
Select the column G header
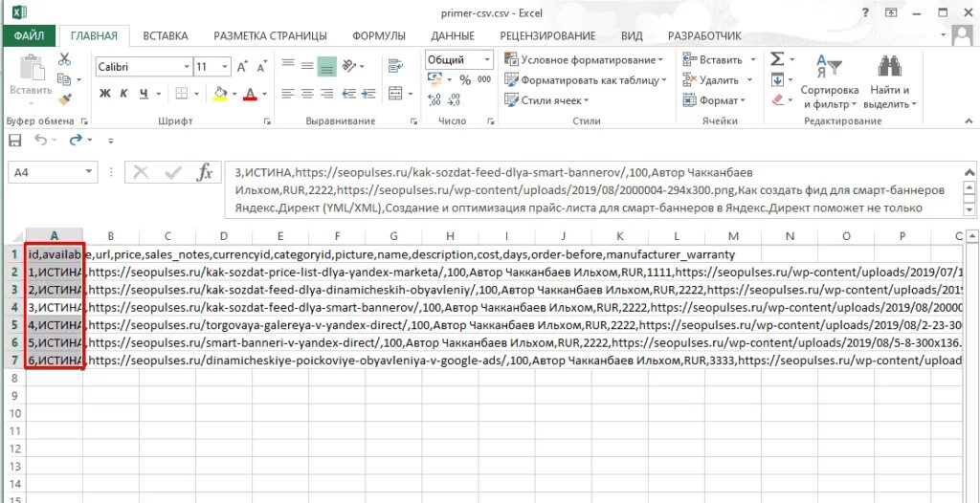[393, 235]
